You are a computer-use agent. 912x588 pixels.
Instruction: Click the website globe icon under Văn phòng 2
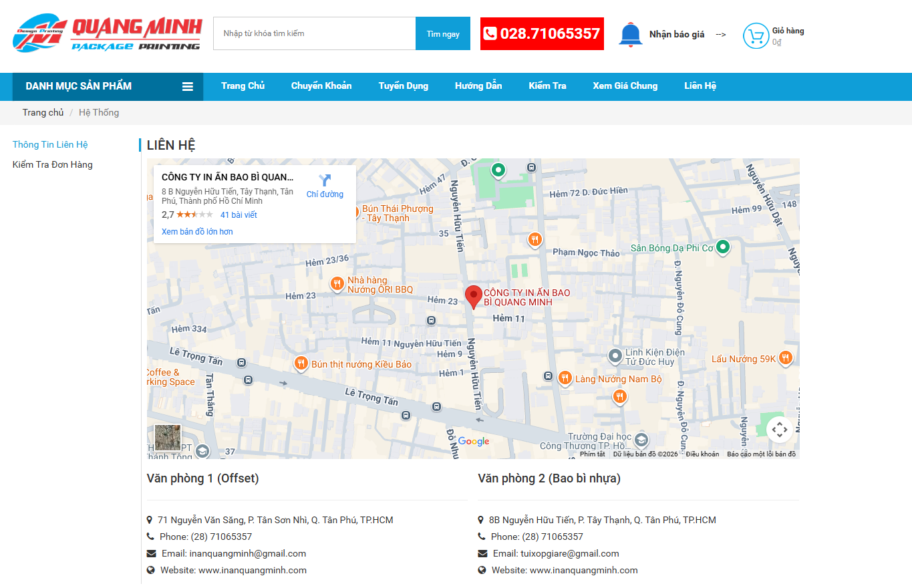pyautogui.click(x=482, y=570)
